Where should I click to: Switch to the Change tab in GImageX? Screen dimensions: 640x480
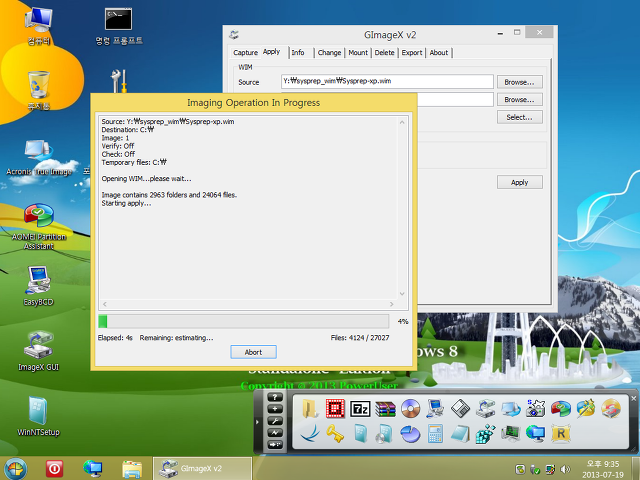[x=329, y=53]
